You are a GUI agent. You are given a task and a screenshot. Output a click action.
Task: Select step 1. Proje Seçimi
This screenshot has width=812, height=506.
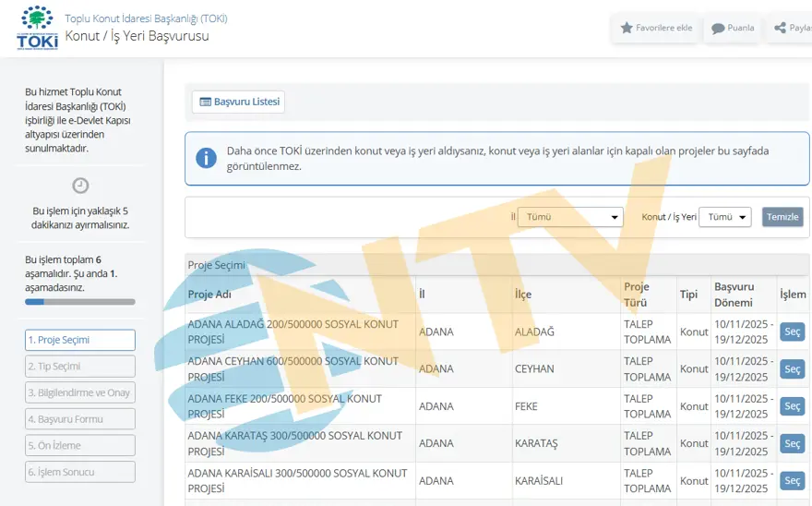tap(80, 340)
